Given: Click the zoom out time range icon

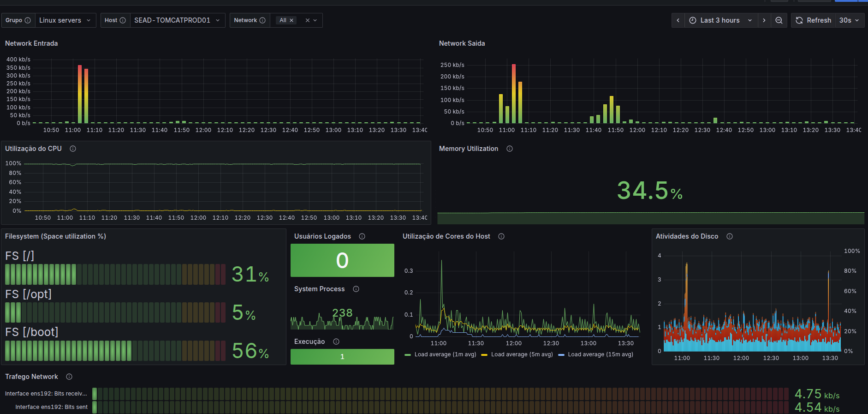Looking at the screenshot, I should [x=779, y=20].
